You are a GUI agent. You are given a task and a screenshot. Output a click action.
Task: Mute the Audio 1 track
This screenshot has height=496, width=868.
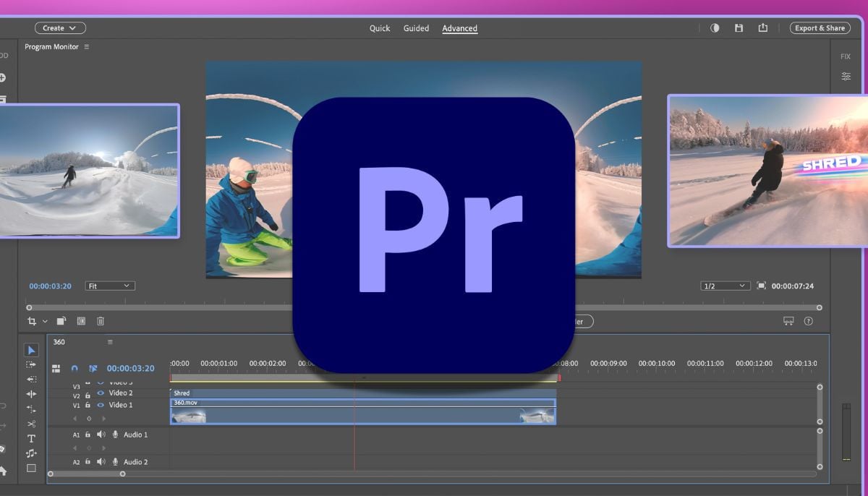point(101,435)
